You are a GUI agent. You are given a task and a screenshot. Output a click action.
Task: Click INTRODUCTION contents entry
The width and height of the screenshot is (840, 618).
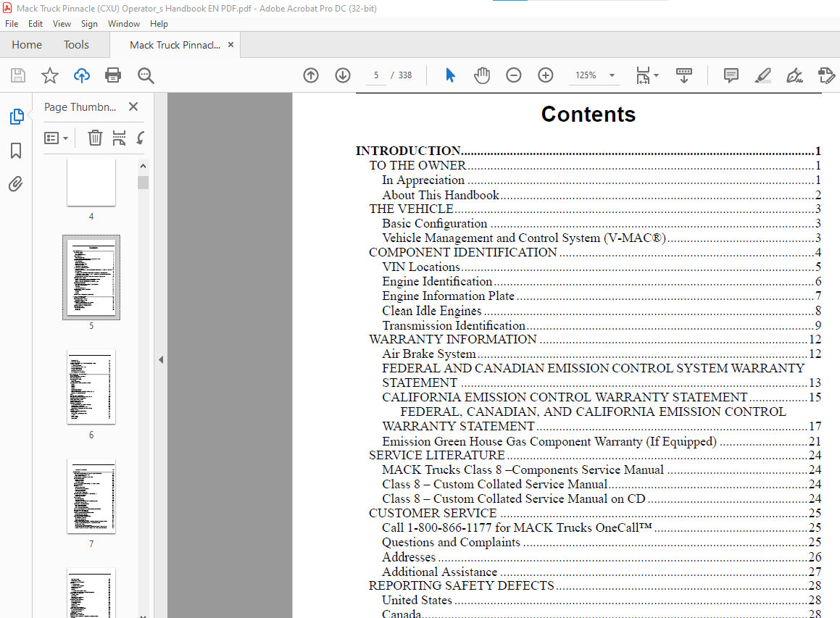click(589, 151)
